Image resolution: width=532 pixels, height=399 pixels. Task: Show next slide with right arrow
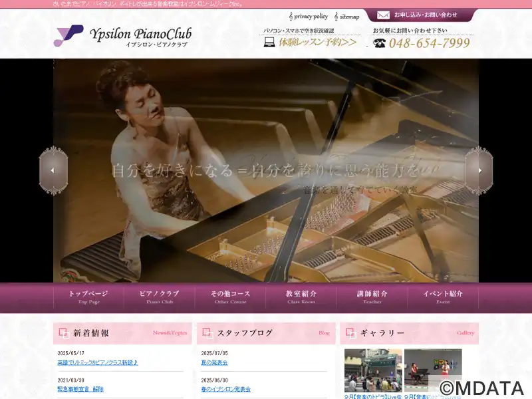(479, 170)
